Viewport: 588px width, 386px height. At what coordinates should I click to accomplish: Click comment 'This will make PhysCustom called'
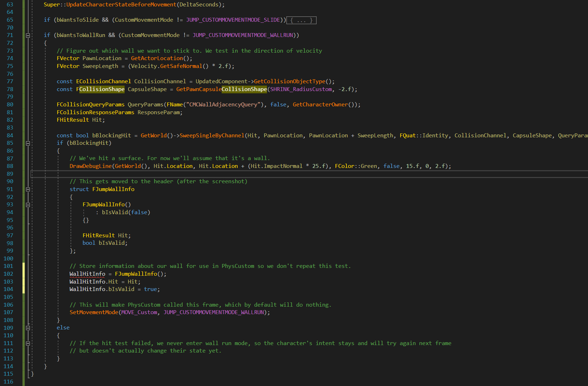200,305
